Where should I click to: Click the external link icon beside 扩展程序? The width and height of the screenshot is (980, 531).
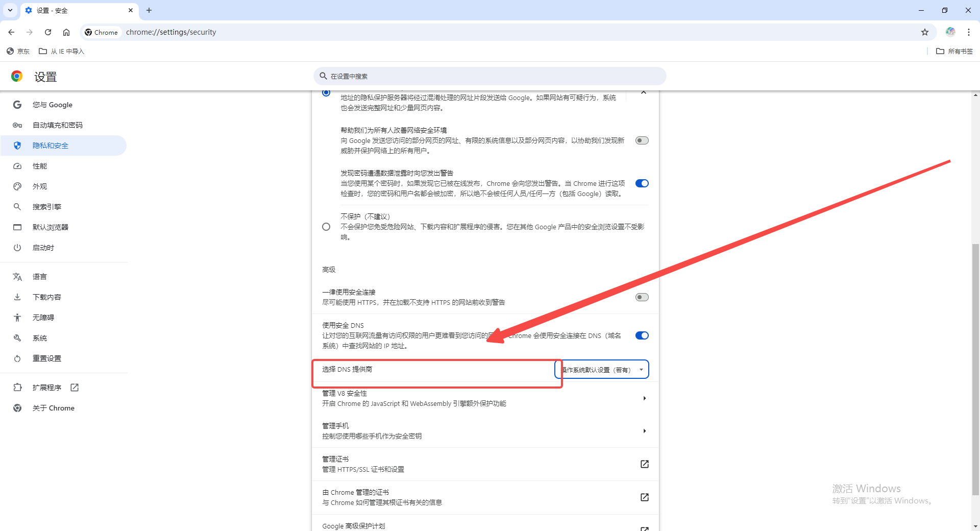click(75, 388)
